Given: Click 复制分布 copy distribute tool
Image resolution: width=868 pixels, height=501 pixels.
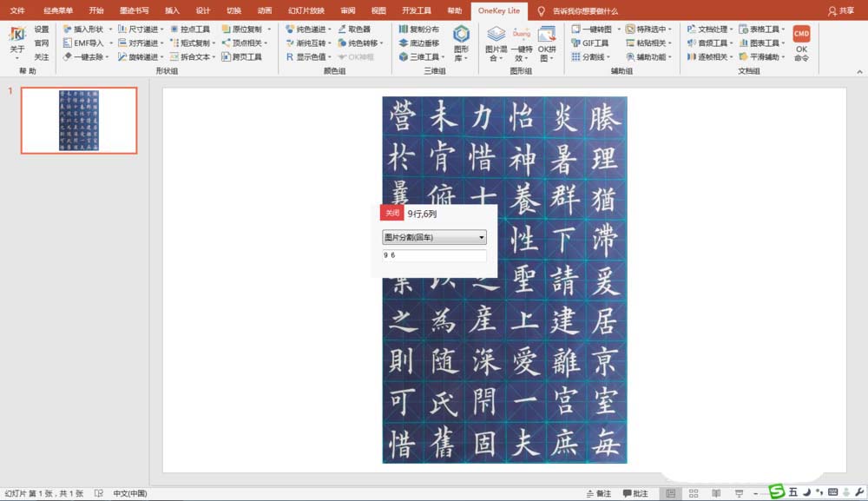Looking at the screenshot, I should point(419,29).
